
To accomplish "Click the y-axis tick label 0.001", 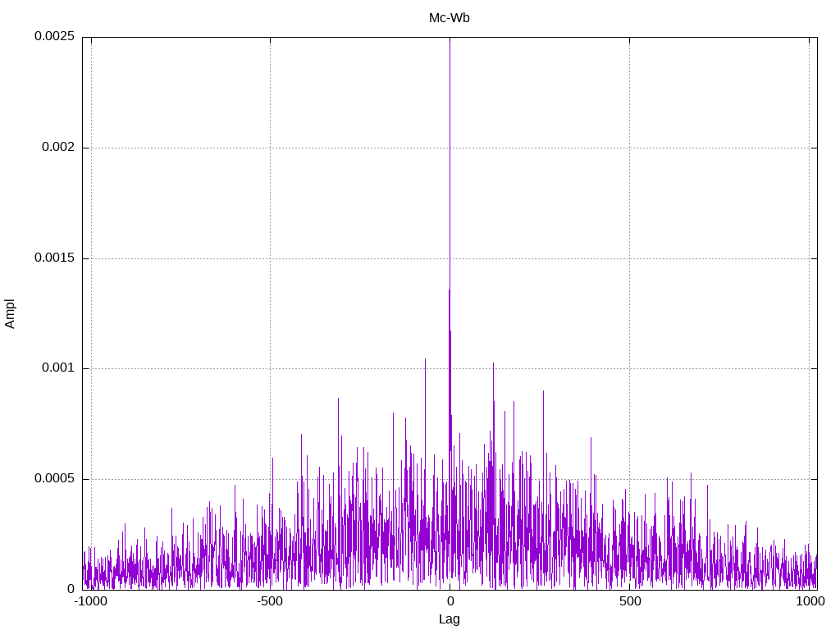I will point(58,368).
